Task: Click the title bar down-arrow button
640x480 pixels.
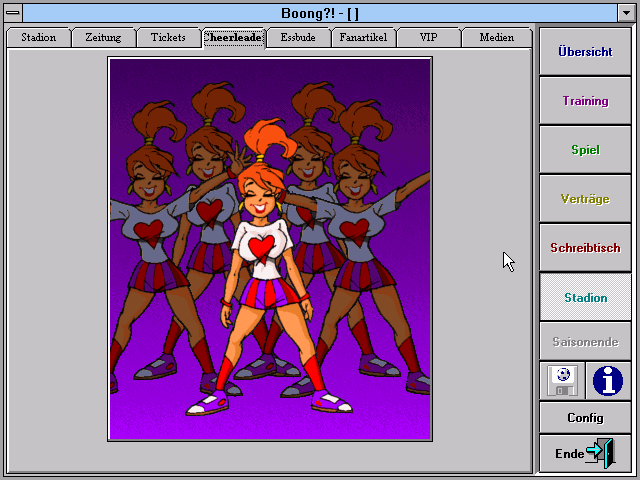Action: tap(626, 13)
